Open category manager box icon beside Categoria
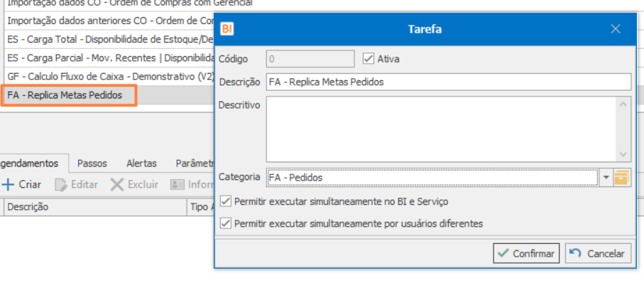Screen dimensions: 644x285 coord(622,177)
